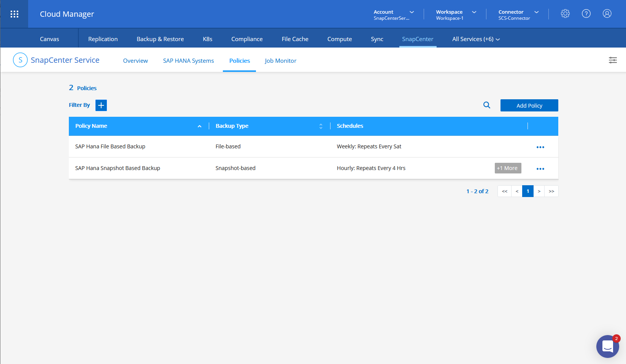Open the chat support bubble
The width and height of the screenshot is (626, 364).
click(607, 346)
